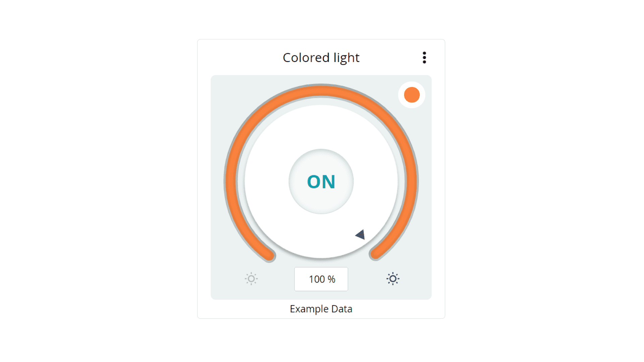Click the bottom-right end of the brightness arc
Image resolution: width=644 pixels, height=362 pixels.
point(376,254)
